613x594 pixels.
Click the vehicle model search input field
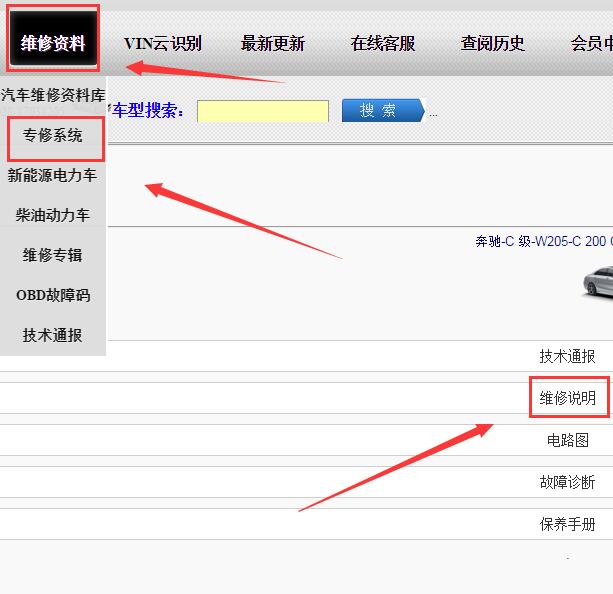pyautogui.click(x=262, y=111)
